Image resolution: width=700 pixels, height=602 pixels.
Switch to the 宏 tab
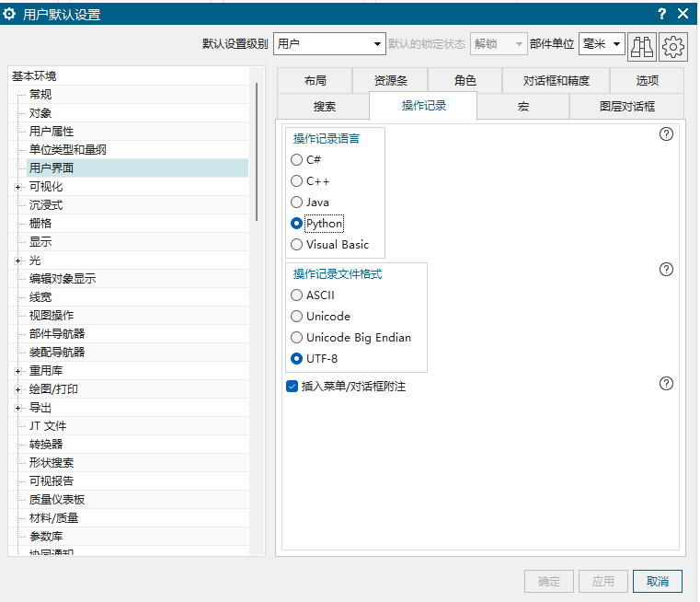[522, 107]
